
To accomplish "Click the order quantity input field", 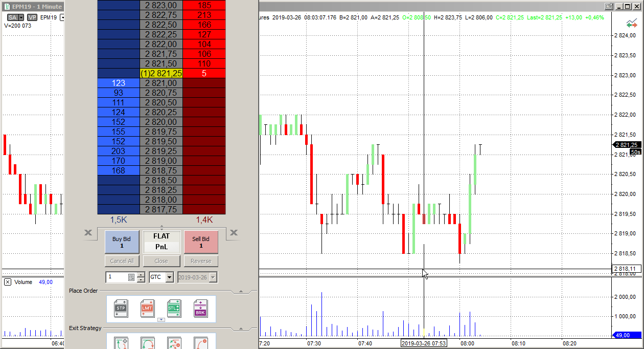I will coord(117,277).
